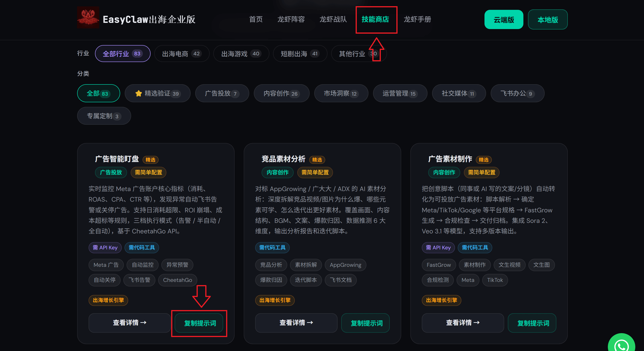644x351 pixels.
Task: Click the 自动关停 keyword tag
Action: [x=105, y=280]
